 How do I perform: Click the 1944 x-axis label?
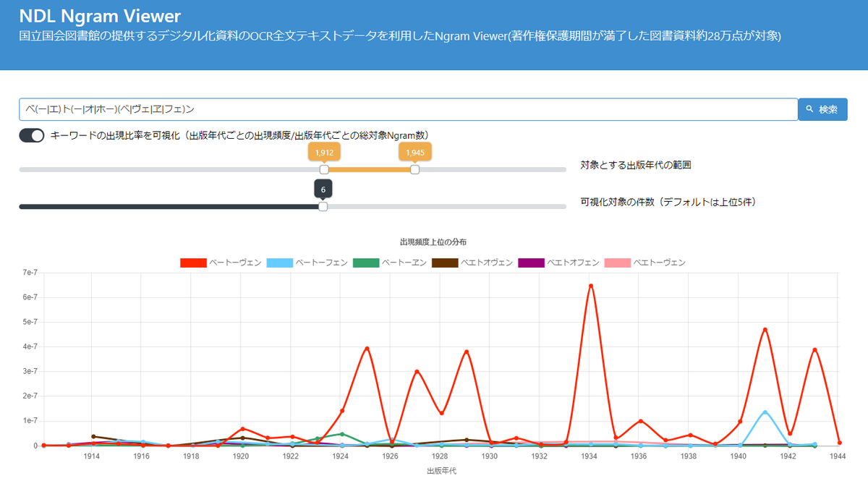[x=838, y=456]
